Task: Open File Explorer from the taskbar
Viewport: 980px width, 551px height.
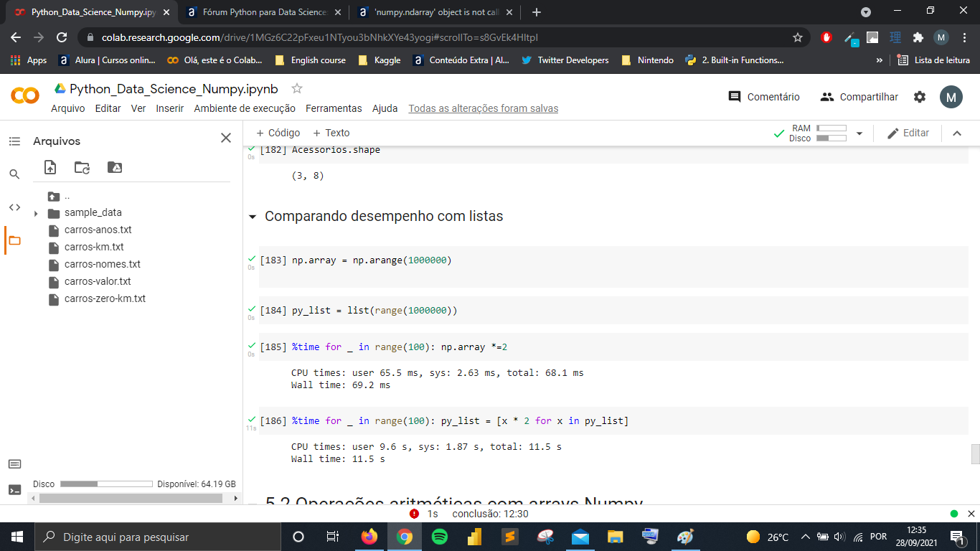Action: (616, 537)
